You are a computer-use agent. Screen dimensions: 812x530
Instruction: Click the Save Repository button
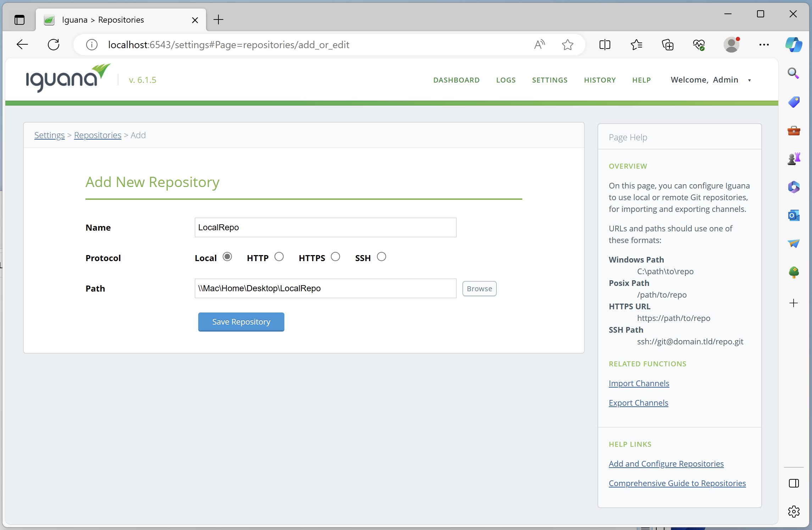pos(241,322)
